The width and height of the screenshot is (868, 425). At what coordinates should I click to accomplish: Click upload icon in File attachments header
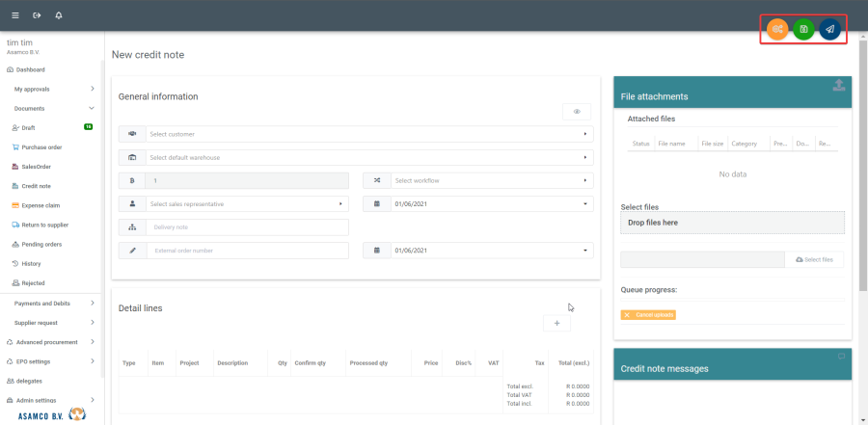(x=838, y=86)
